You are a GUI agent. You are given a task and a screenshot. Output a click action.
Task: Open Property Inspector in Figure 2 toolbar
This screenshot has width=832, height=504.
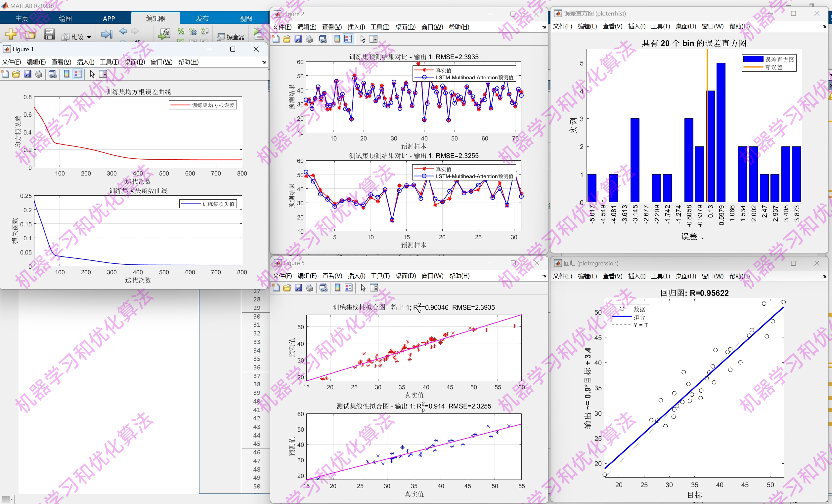(x=373, y=39)
